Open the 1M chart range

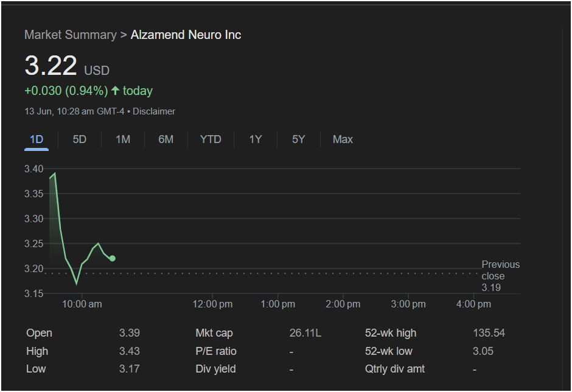(x=123, y=139)
